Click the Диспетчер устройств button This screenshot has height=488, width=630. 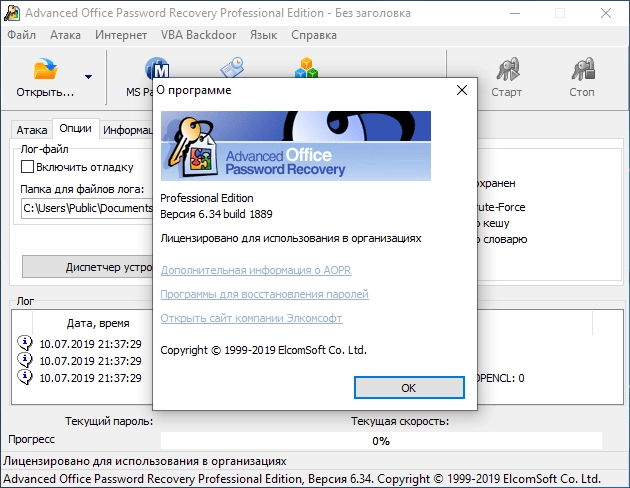click(x=88, y=267)
